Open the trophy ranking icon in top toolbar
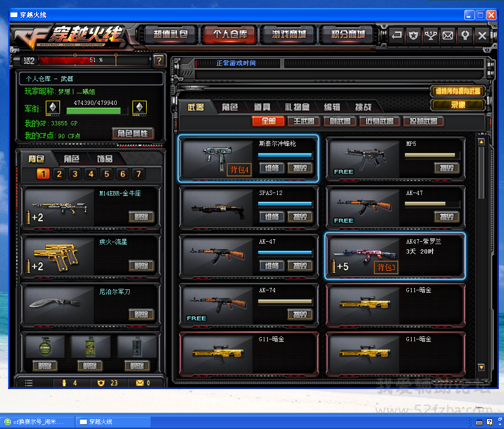The height and width of the screenshot is (429, 504). pos(431,35)
